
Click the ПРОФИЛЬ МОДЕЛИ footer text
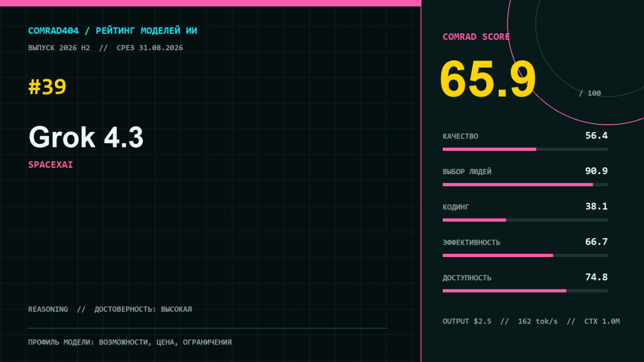[130, 342]
